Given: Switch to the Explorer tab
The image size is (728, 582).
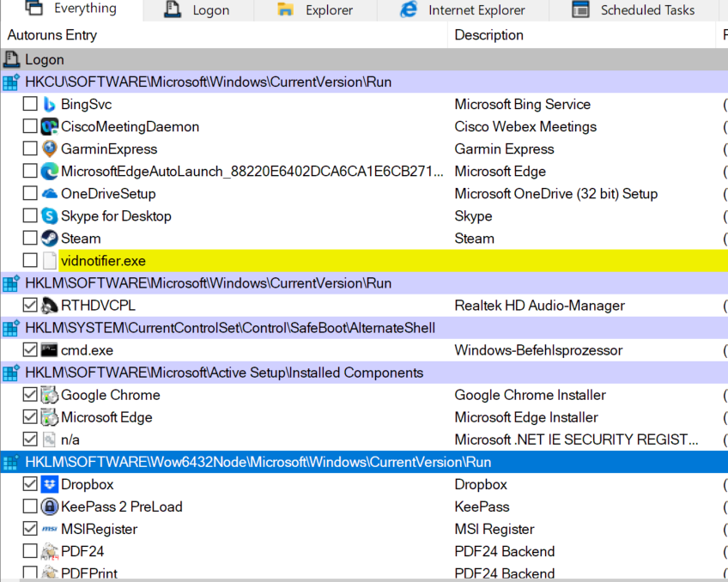Looking at the screenshot, I should coord(316,10).
